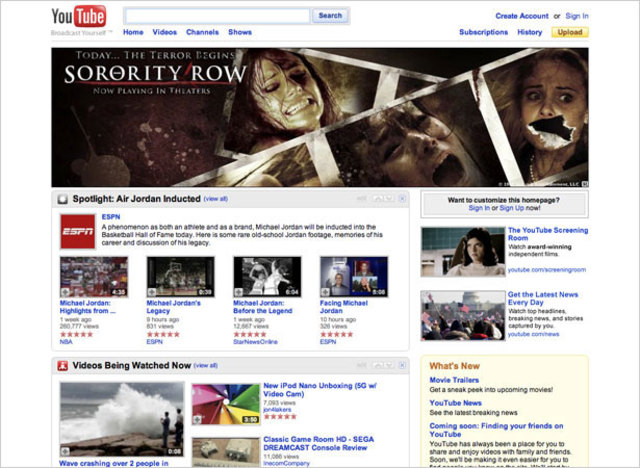This screenshot has height=468, width=640.
Task: Click the news crowd promo thumbnail
Action: [x=463, y=315]
